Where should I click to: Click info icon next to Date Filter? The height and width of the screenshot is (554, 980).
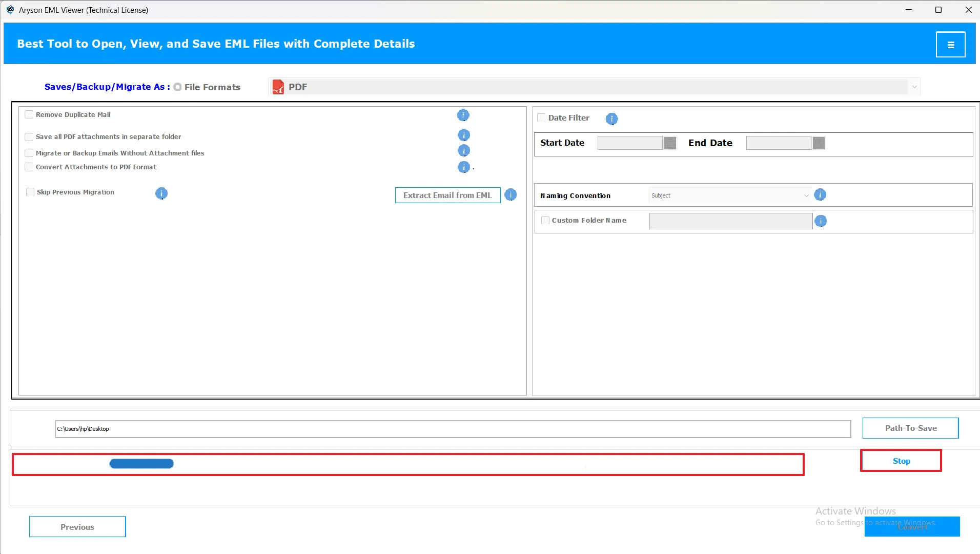point(611,119)
